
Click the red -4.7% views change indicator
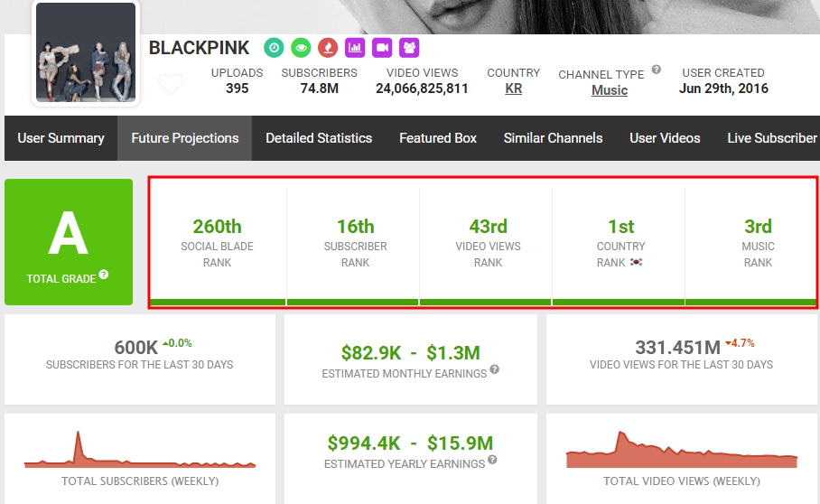click(x=740, y=343)
